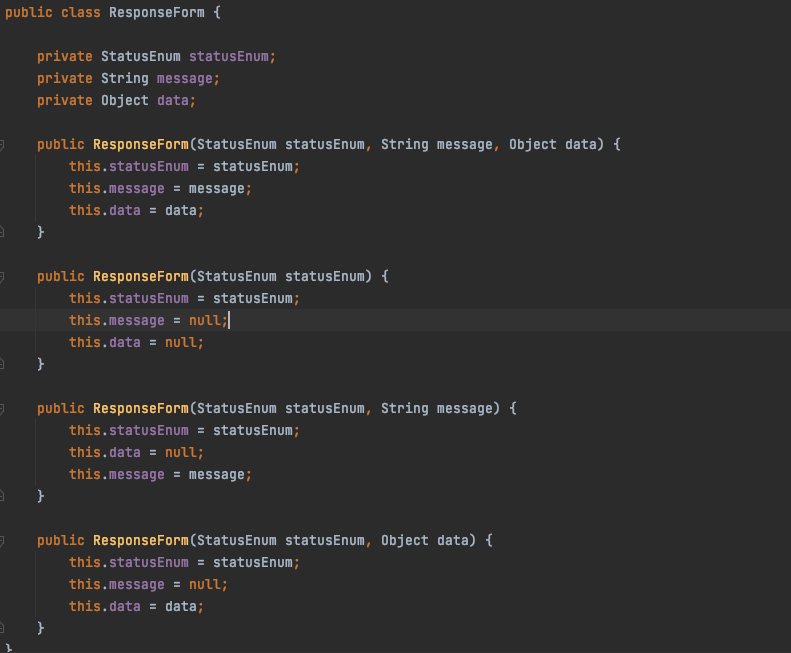Click the end fold marker of the single-parameter constructor

[x=2, y=363]
